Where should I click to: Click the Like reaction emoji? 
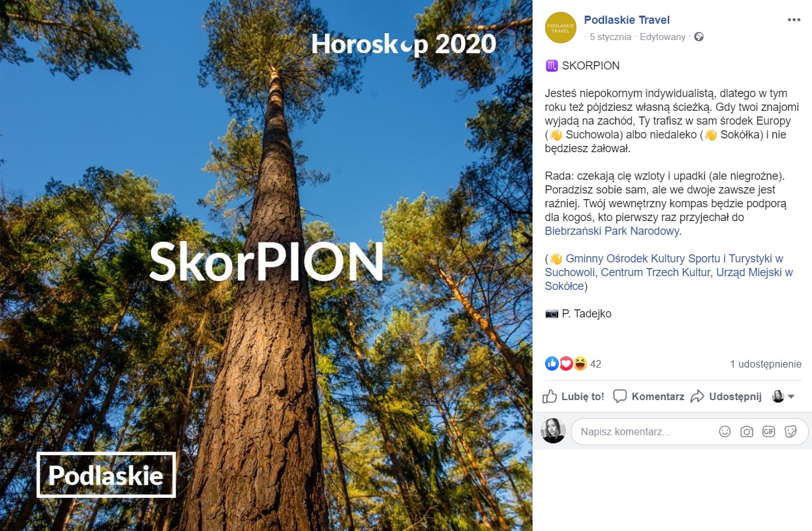[552, 363]
